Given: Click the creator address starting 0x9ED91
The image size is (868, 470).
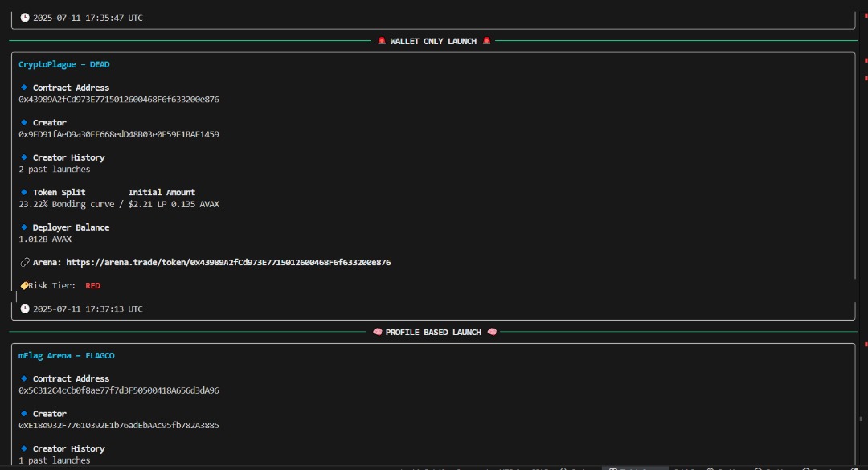Looking at the screenshot, I should coord(119,134).
